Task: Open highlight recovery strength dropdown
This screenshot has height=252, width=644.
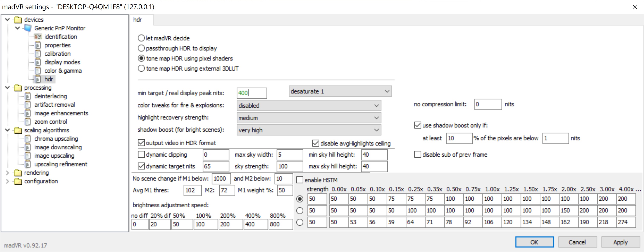Action: coord(309,118)
